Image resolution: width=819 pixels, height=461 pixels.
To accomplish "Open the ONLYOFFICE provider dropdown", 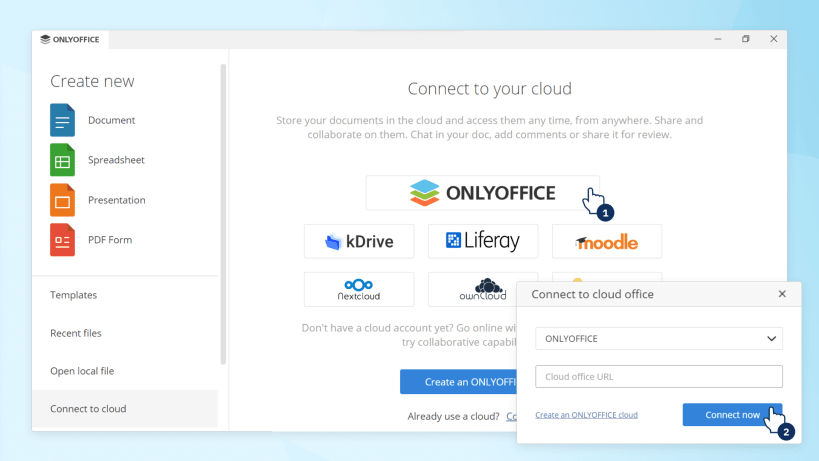I will point(659,338).
